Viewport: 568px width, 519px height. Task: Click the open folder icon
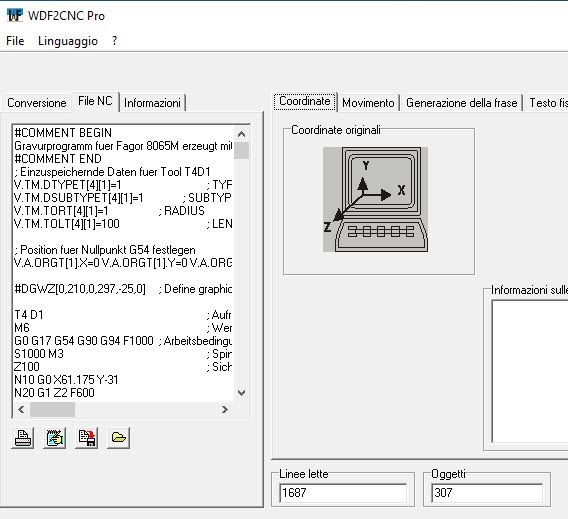[118, 438]
